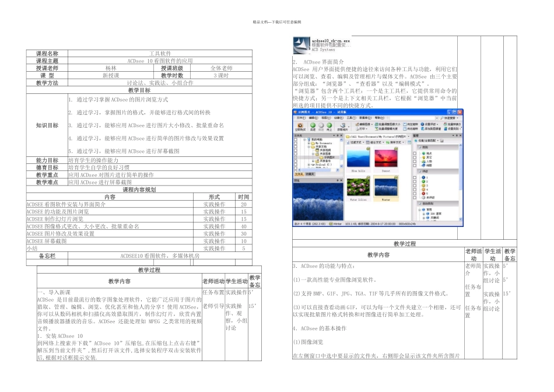Open the 编辑(E) menu

(313, 118)
